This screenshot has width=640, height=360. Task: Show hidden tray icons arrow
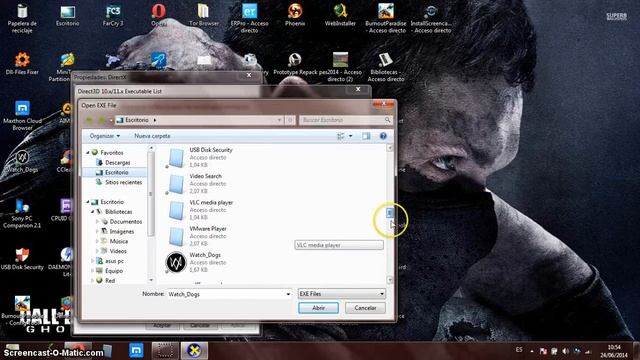[x=531, y=351]
